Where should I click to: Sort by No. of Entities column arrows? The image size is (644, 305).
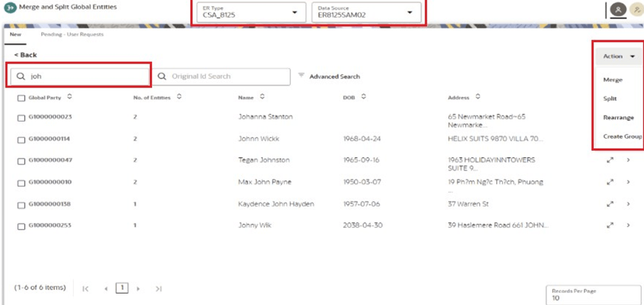pyautogui.click(x=179, y=97)
